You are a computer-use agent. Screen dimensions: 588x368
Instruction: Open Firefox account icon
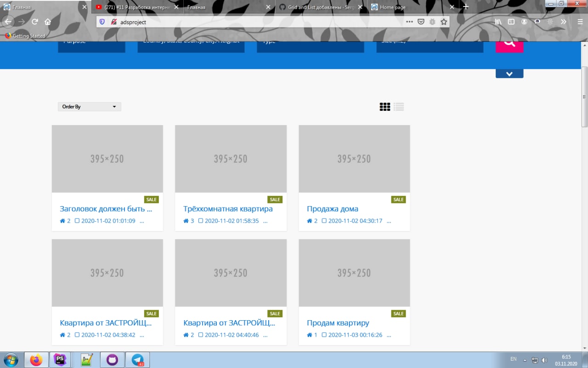[x=524, y=22]
